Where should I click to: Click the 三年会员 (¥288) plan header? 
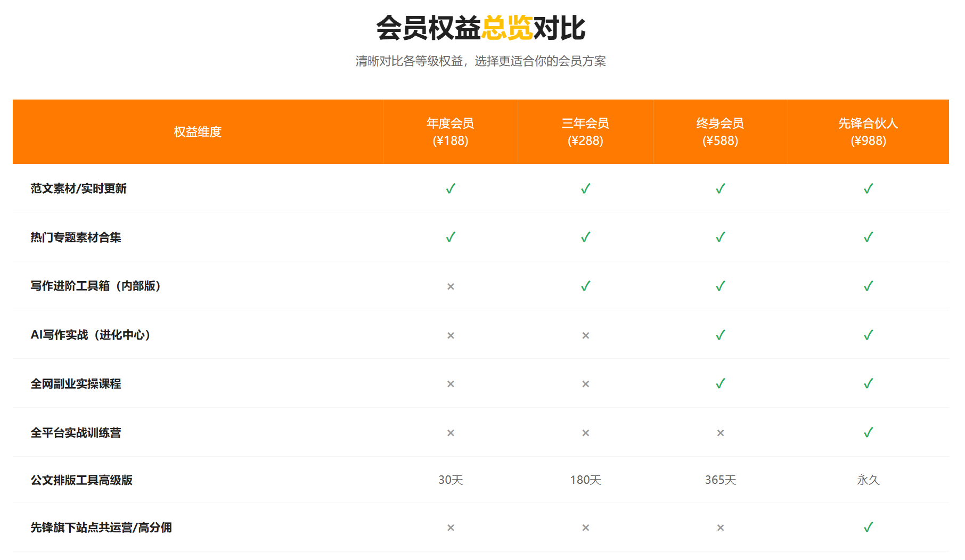[585, 131]
